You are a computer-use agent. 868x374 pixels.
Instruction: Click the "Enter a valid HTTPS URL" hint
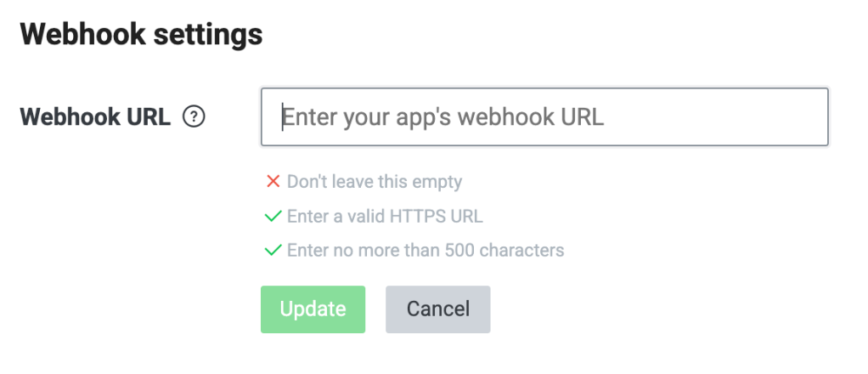(385, 216)
